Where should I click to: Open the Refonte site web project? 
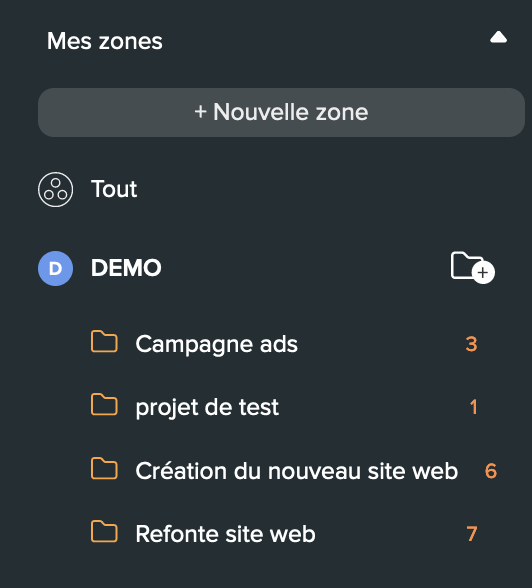coord(225,534)
